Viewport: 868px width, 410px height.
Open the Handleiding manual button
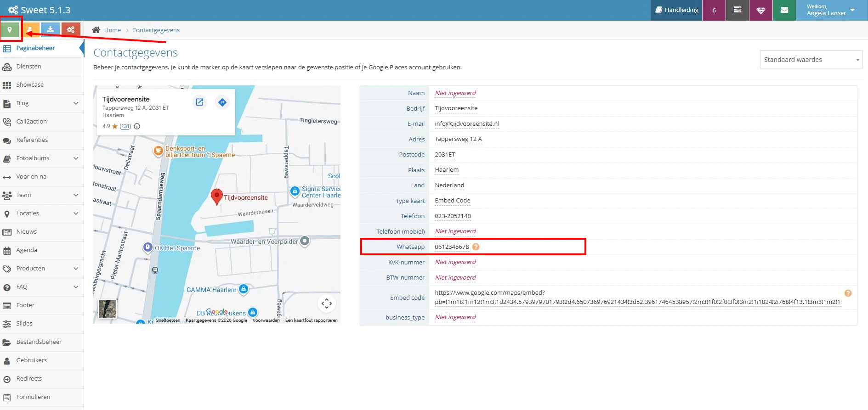coord(676,10)
